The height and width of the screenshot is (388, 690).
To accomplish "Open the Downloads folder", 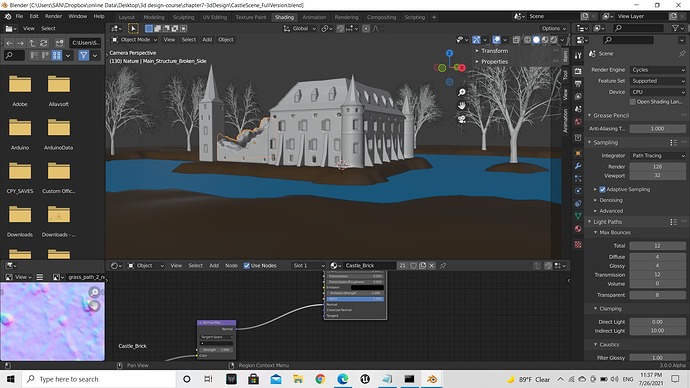I will [x=20, y=220].
